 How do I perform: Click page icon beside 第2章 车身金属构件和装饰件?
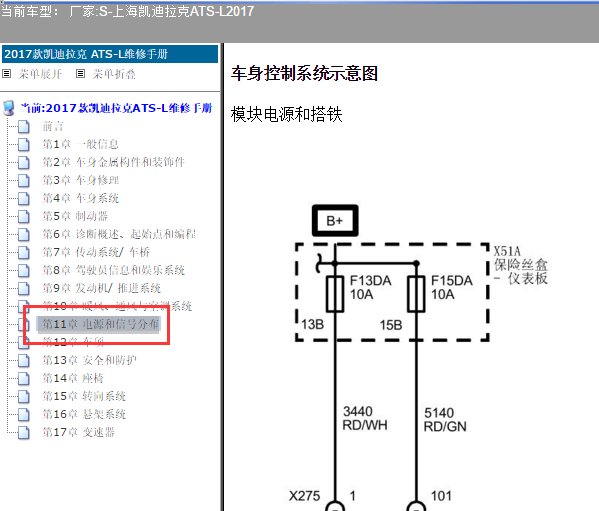[24, 162]
